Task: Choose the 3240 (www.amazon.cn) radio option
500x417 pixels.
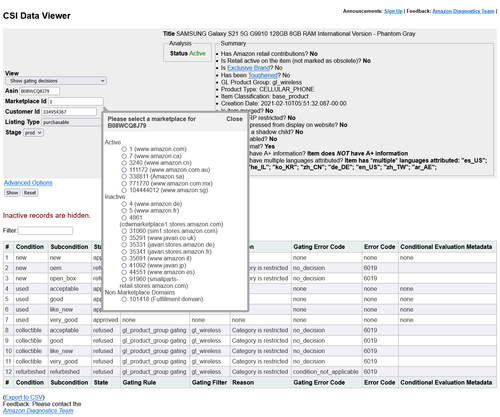Action: click(x=124, y=163)
